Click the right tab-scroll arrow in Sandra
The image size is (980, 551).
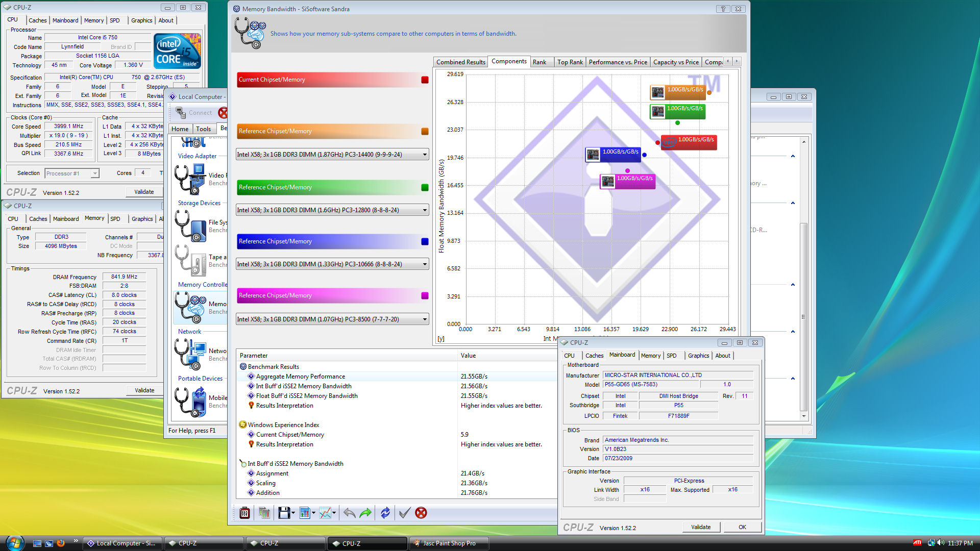(x=737, y=61)
